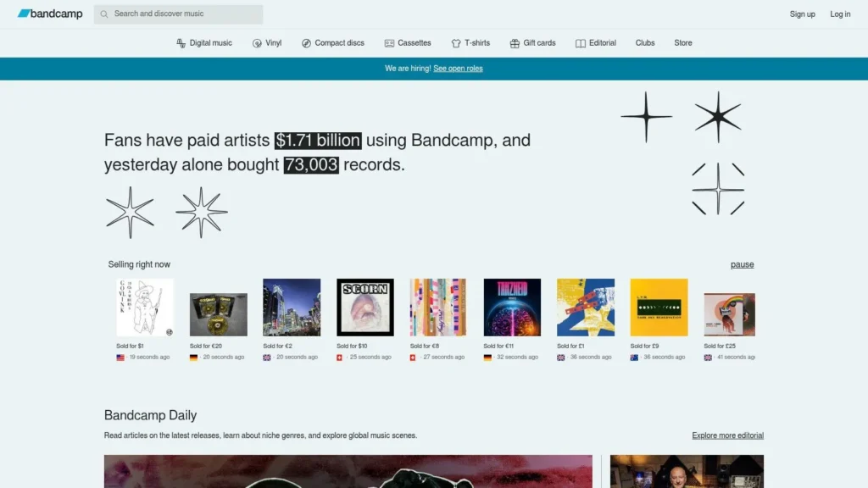Open the blue and yellow album sold for £1

[586, 307]
